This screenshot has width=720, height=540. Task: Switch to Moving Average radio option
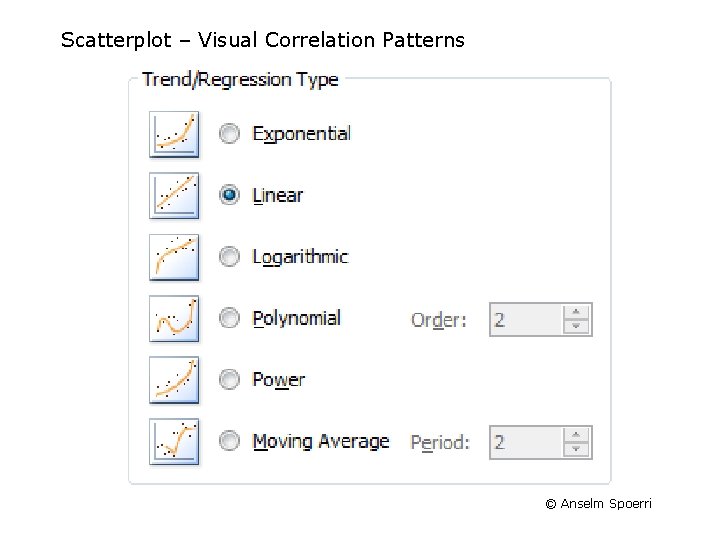pos(230,441)
